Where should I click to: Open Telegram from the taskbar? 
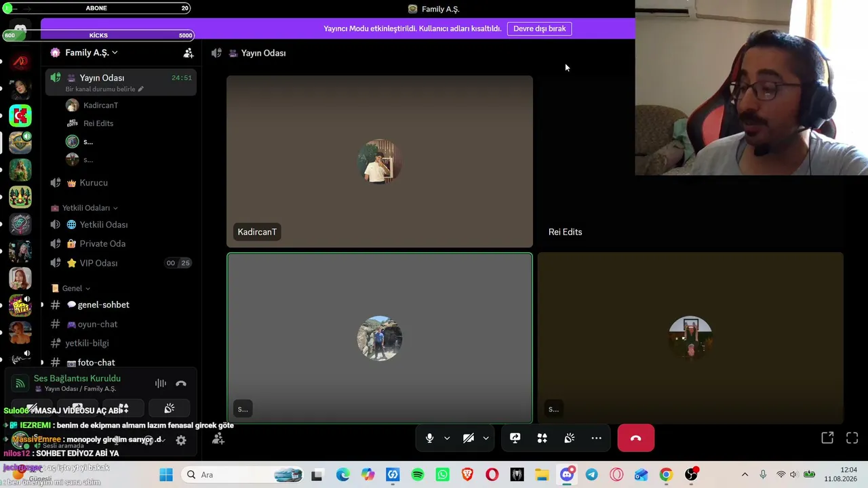point(591,475)
